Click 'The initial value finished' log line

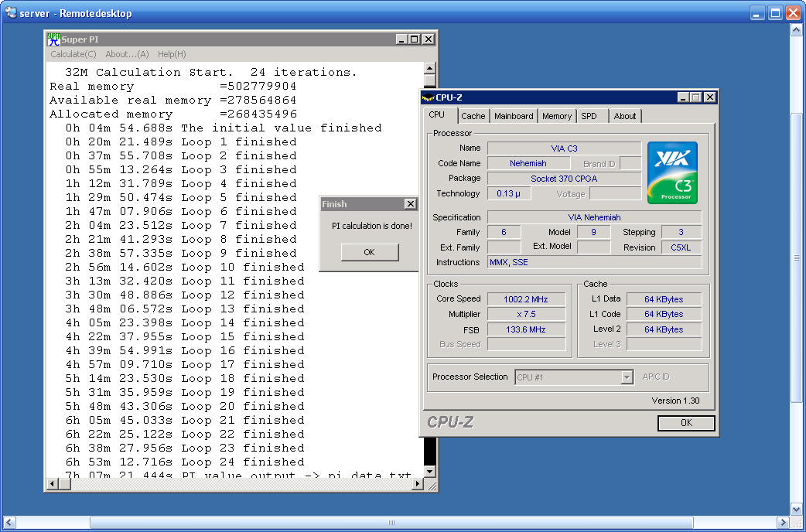(x=224, y=128)
